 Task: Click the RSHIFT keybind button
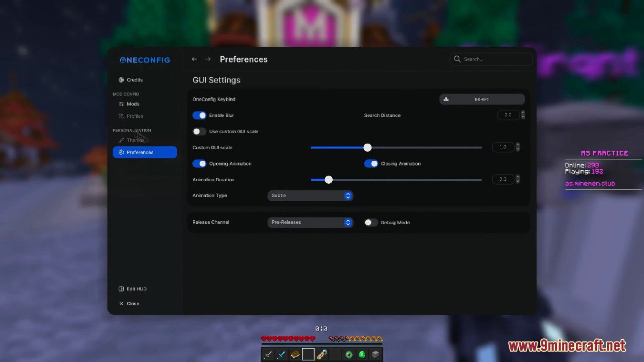click(x=482, y=99)
